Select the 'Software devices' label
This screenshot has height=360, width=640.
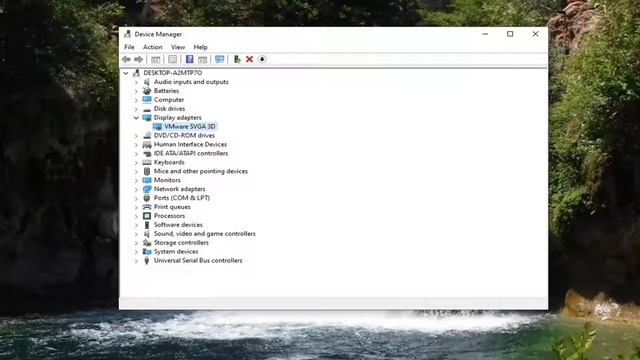178,225
